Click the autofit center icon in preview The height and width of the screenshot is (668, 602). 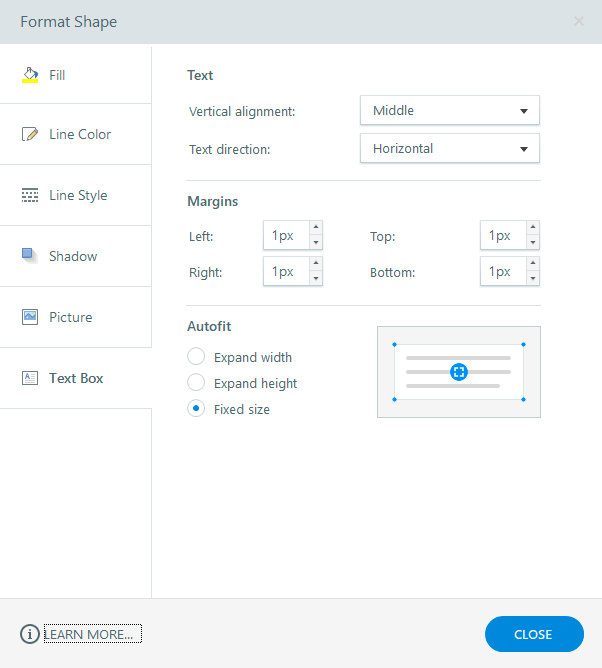[x=459, y=372]
